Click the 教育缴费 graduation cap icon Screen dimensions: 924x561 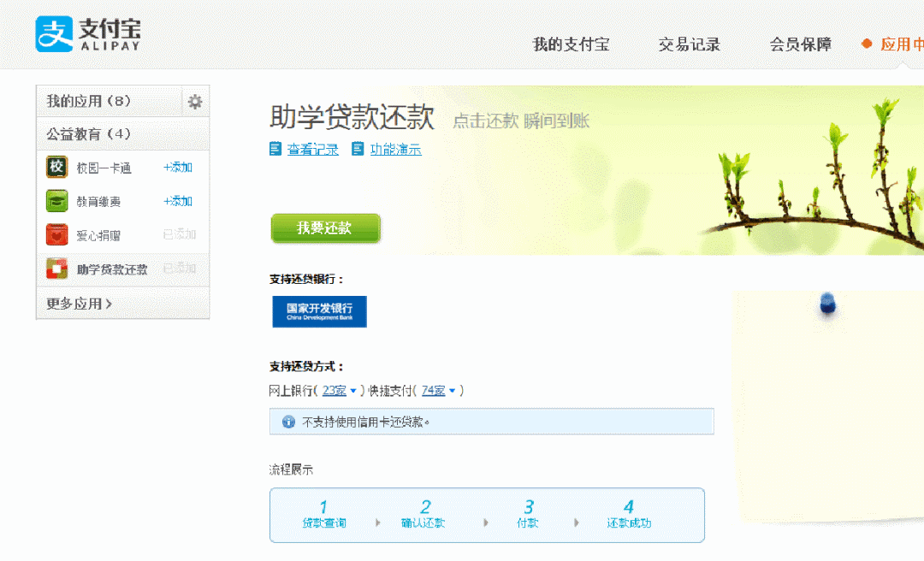pyautogui.click(x=56, y=201)
